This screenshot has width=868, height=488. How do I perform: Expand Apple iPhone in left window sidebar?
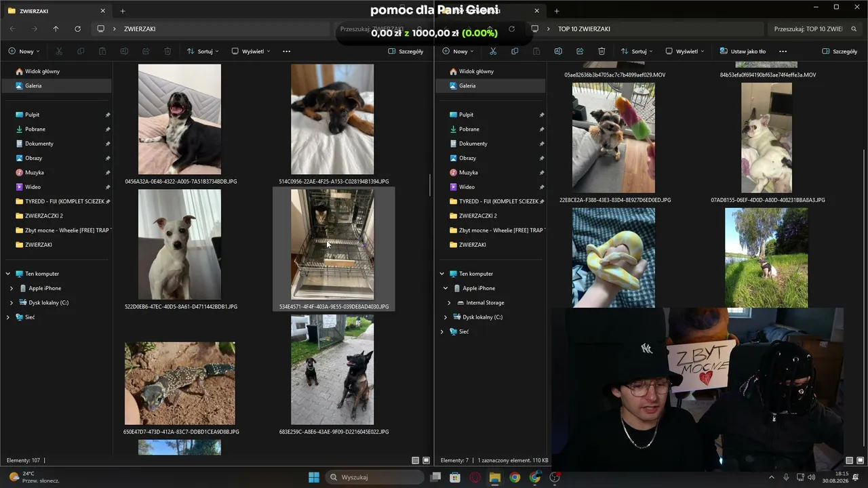(x=12, y=288)
